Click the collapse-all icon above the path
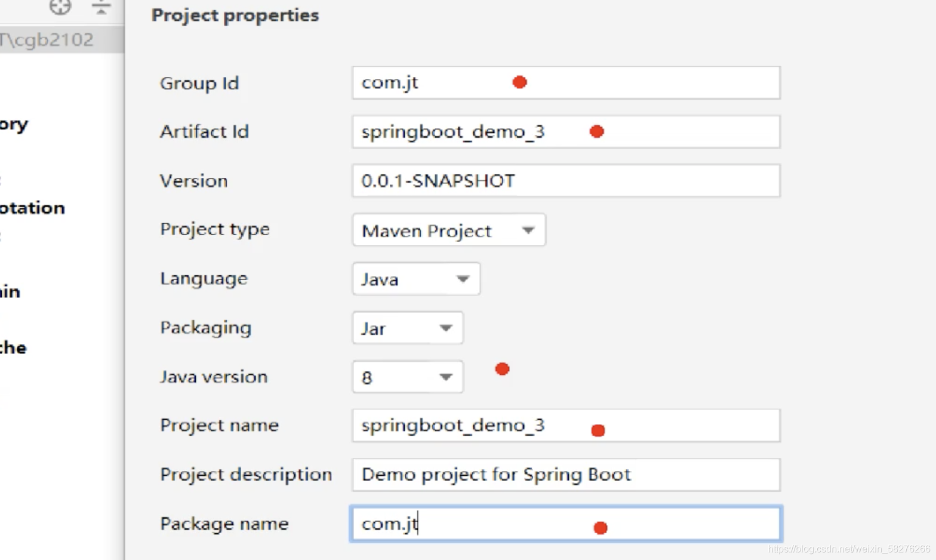The image size is (936, 560). point(101,7)
